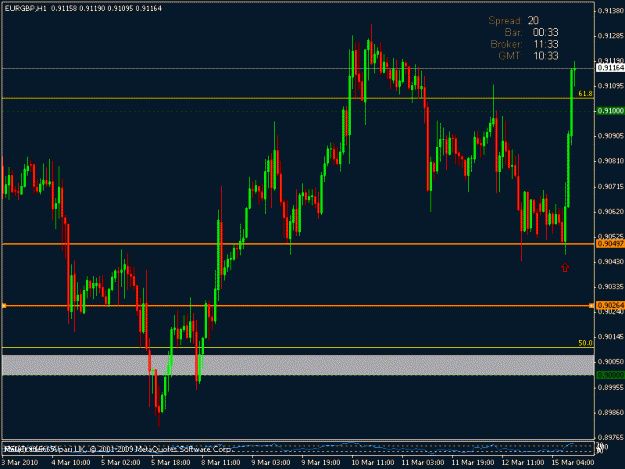This screenshot has width=625, height=469.
Task: Click the 4 Mar 10:00 time label
Action: click(71, 463)
